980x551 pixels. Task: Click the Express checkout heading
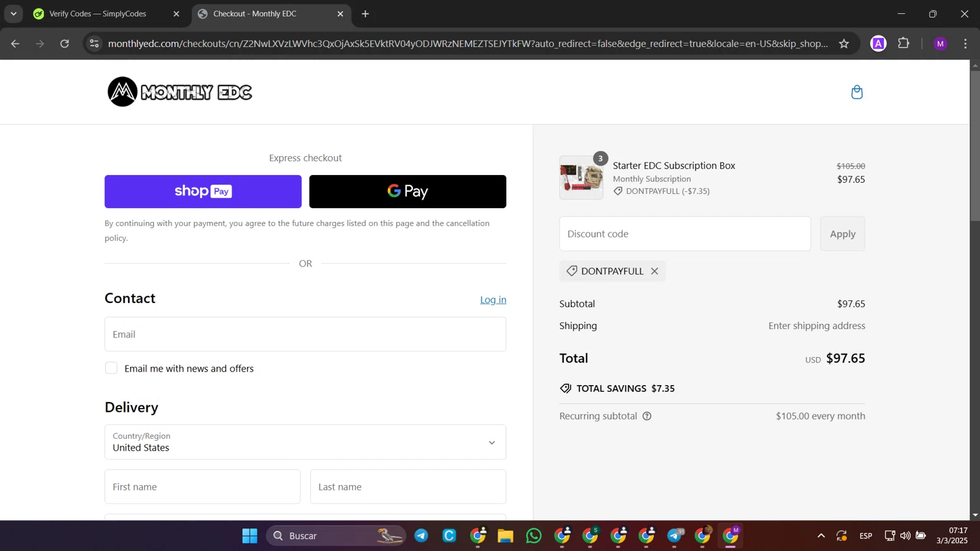pyautogui.click(x=305, y=158)
